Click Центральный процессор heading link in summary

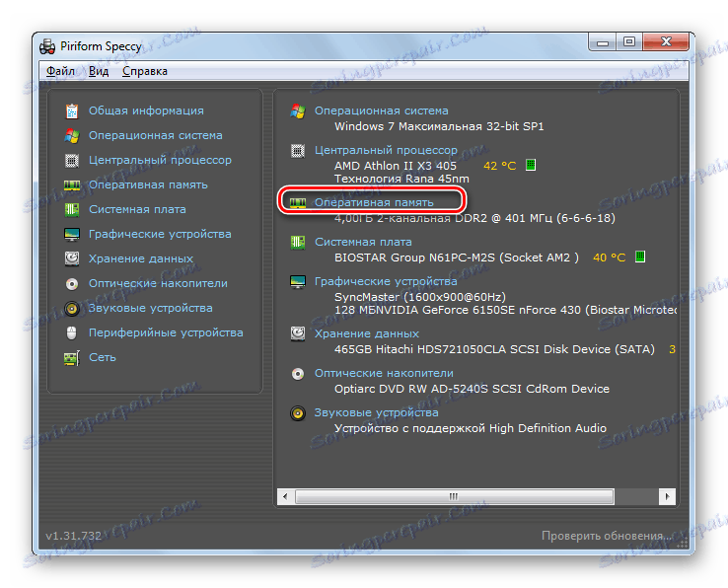pyautogui.click(x=387, y=151)
